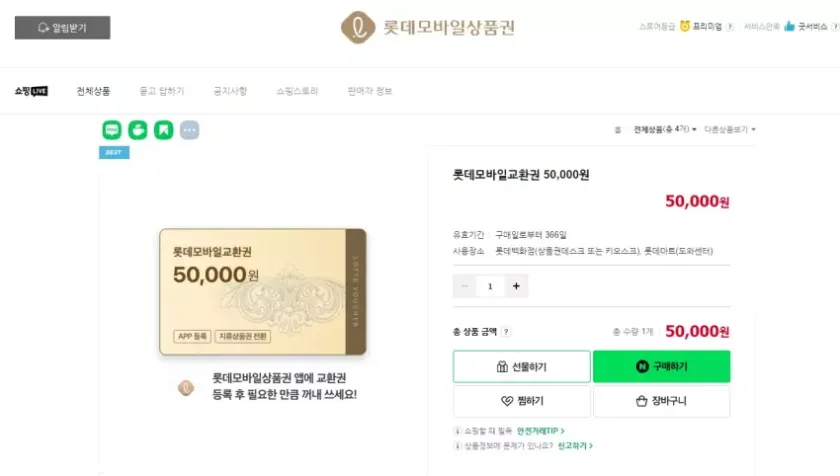Screen dimensions: 840x476
Task: Click the green bookmark icon
Action: pos(163,130)
